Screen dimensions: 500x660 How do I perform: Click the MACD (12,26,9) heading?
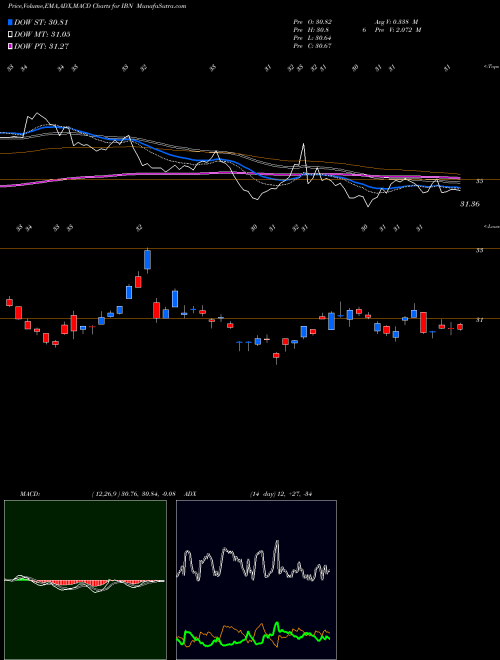point(97,494)
